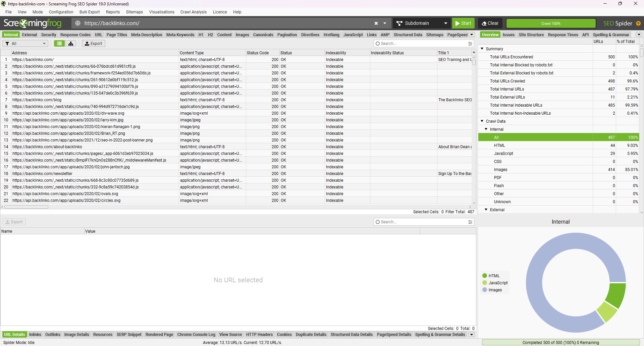Click Total Internal Non-Indexable URLs row

(x=558, y=113)
